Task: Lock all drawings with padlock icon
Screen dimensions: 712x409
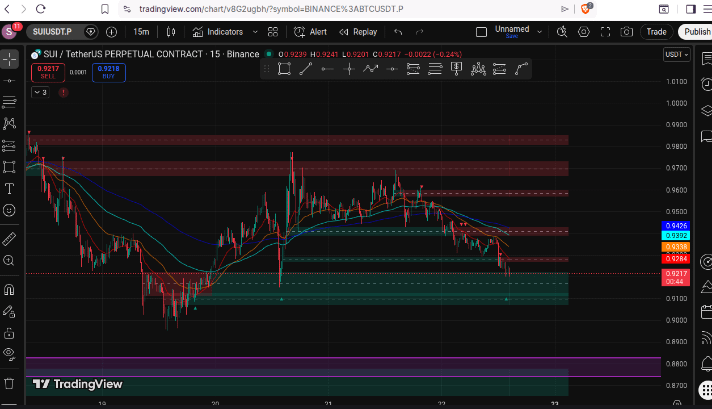Action: click(x=9, y=333)
